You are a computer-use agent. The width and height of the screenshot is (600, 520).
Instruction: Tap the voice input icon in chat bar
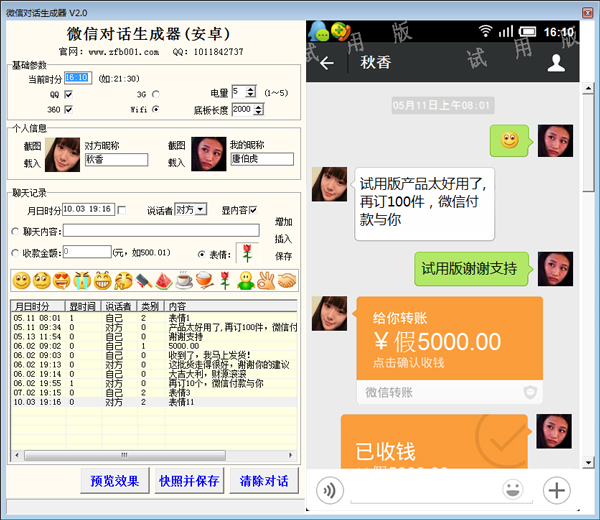click(330, 490)
